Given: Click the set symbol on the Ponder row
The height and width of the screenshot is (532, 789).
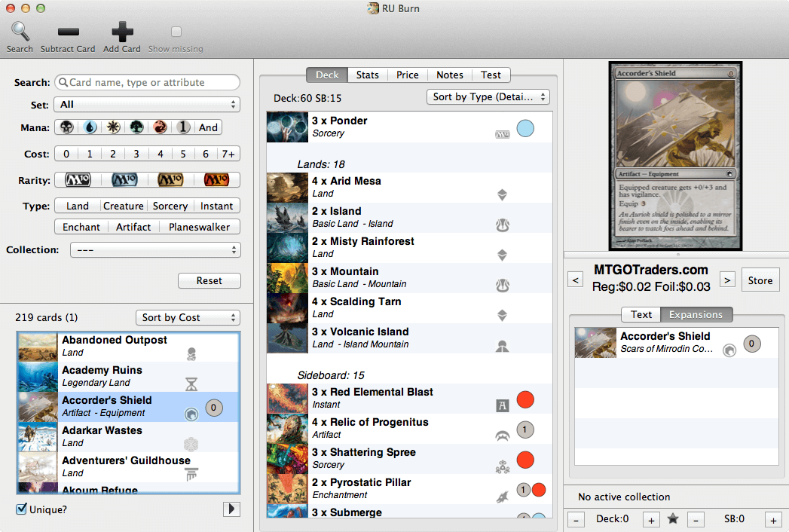Looking at the screenshot, I should (x=502, y=134).
